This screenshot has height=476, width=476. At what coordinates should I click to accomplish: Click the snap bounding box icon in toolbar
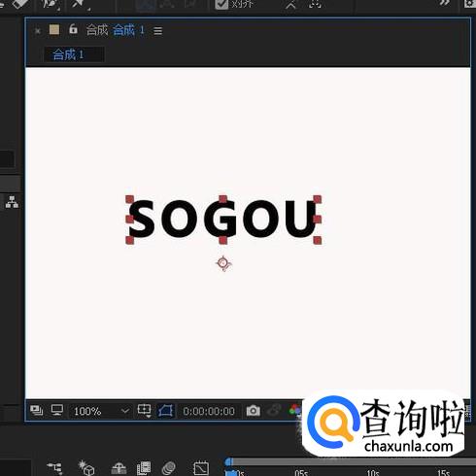coord(315,4)
